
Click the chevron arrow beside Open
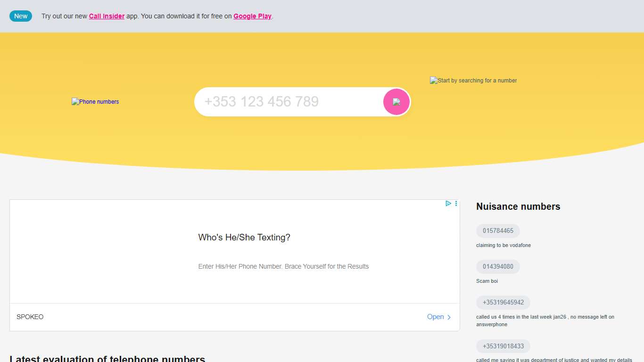pos(449,317)
